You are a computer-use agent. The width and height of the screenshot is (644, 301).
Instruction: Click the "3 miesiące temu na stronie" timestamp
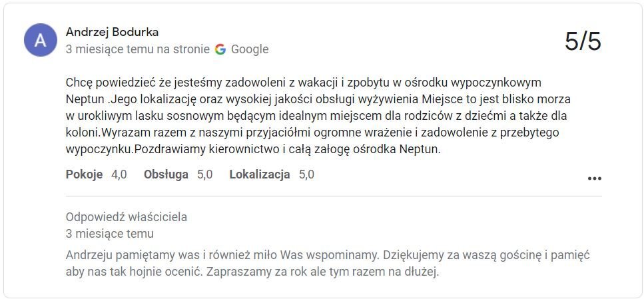click(x=137, y=49)
